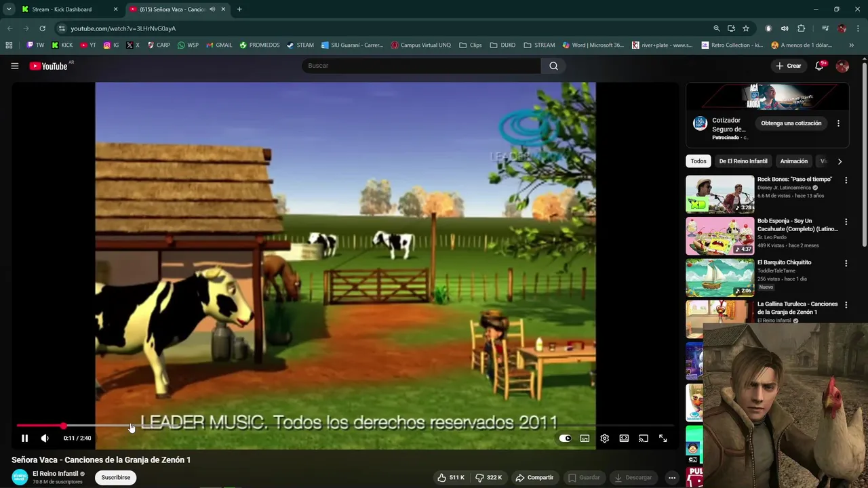Open the tab search dropdown arrow
This screenshot has width=868, height=488.
pos(9,9)
